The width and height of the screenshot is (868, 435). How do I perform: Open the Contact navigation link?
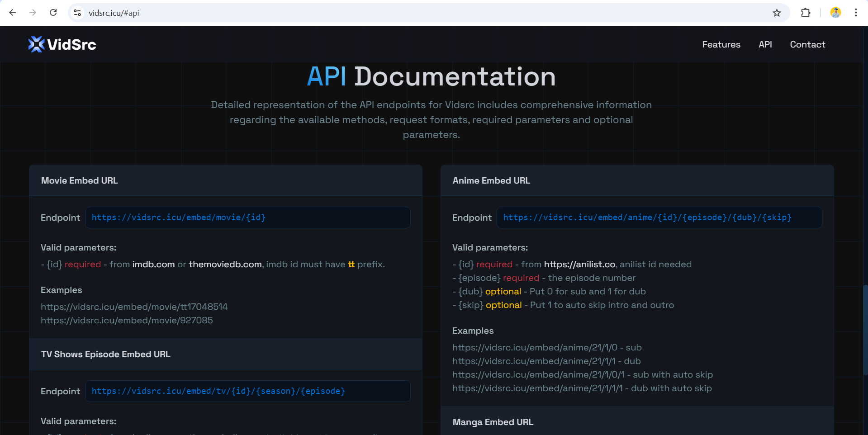point(807,44)
